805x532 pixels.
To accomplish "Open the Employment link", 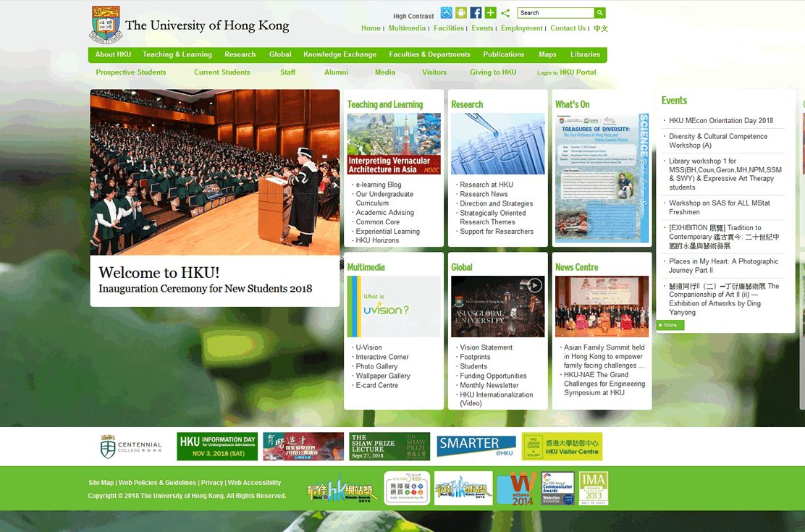I will tap(522, 28).
